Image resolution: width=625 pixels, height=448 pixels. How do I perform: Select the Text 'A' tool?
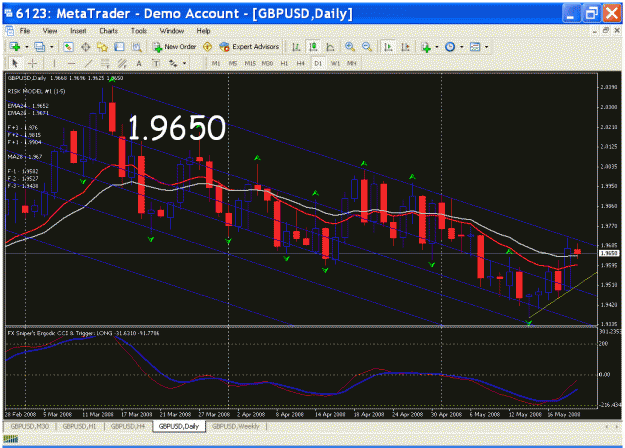[139, 63]
